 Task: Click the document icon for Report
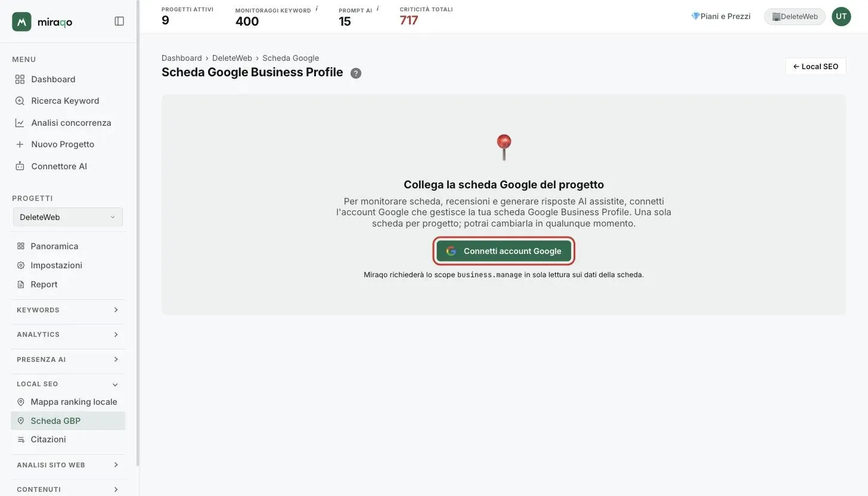click(21, 284)
